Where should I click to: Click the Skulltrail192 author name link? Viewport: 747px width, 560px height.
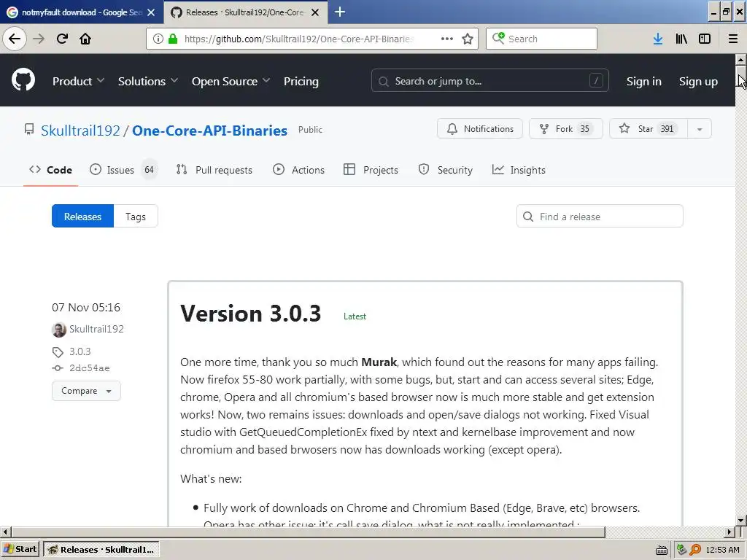coord(97,329)
